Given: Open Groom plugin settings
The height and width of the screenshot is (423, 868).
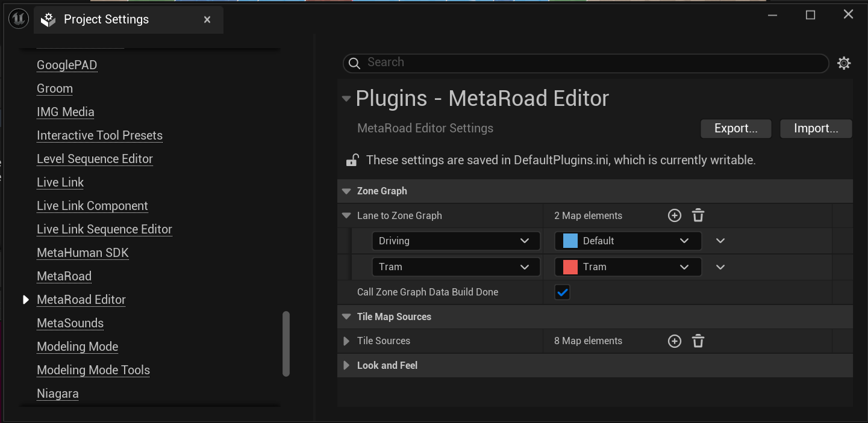Looking at the screenshot, I should (x=55, y=88).
